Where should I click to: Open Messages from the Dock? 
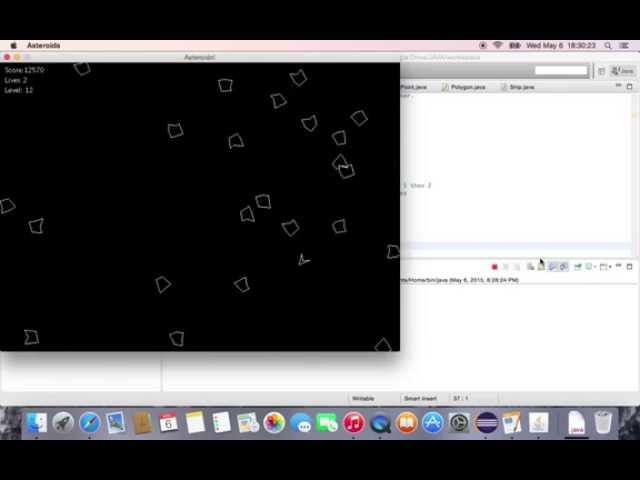point(301,422)
